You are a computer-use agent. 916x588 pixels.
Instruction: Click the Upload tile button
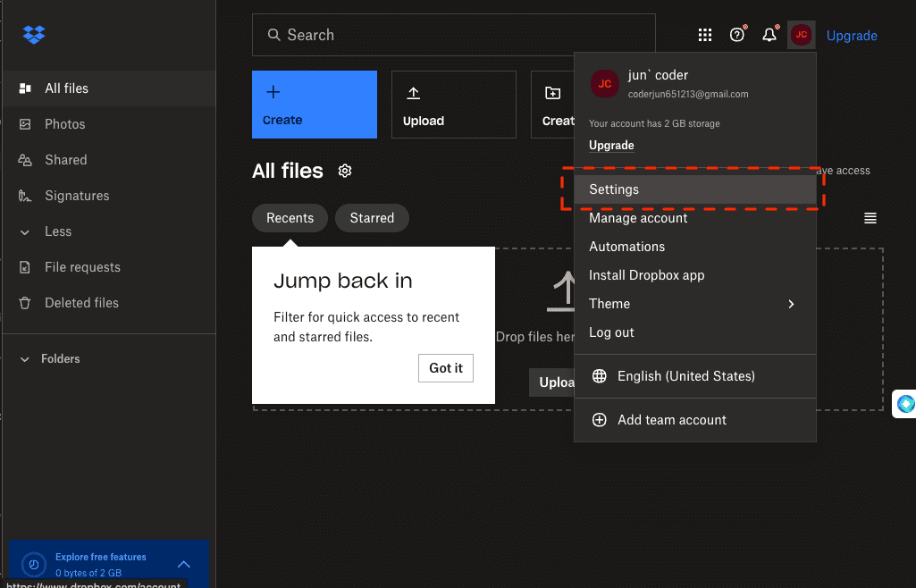click(454, 105)
